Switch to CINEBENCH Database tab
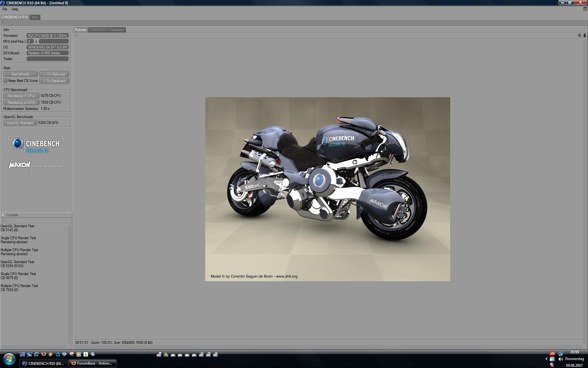588x368 pixels. point(107,30)
